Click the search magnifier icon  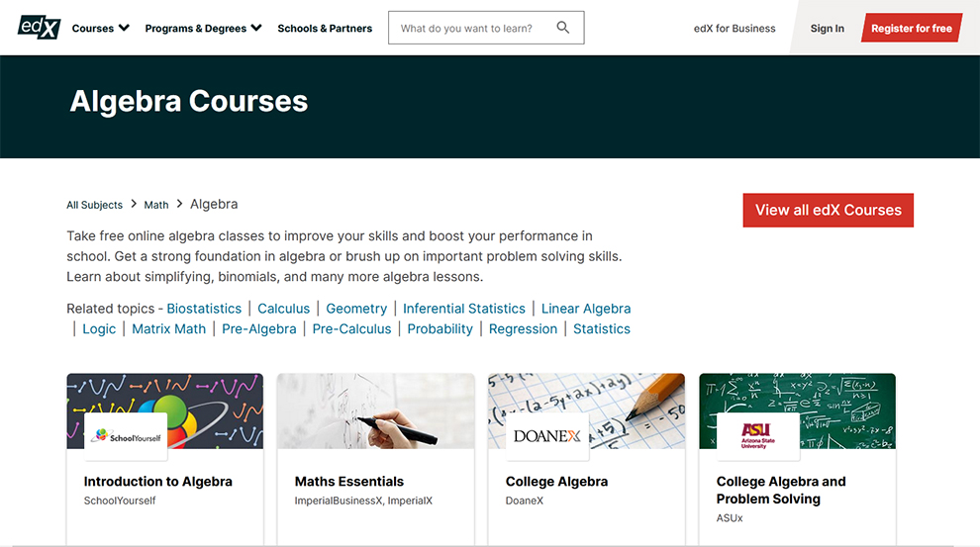(x=563, y=28)
